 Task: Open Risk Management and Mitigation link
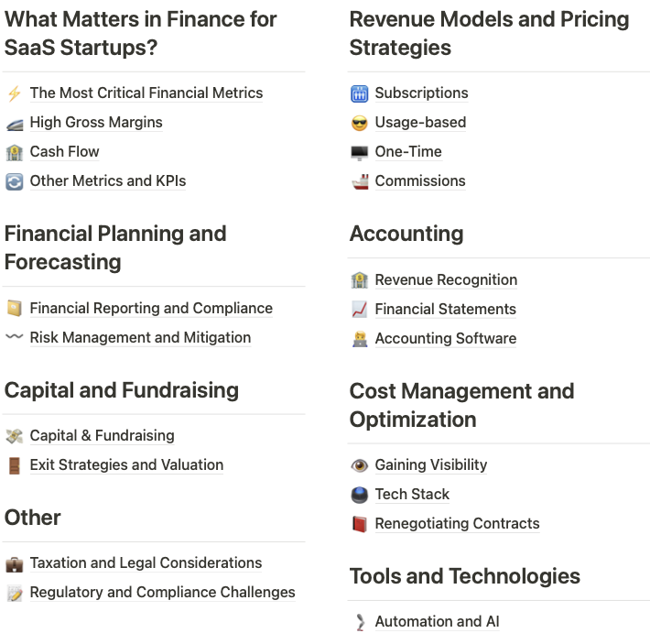pyautogui.click(x=140, y=338)
